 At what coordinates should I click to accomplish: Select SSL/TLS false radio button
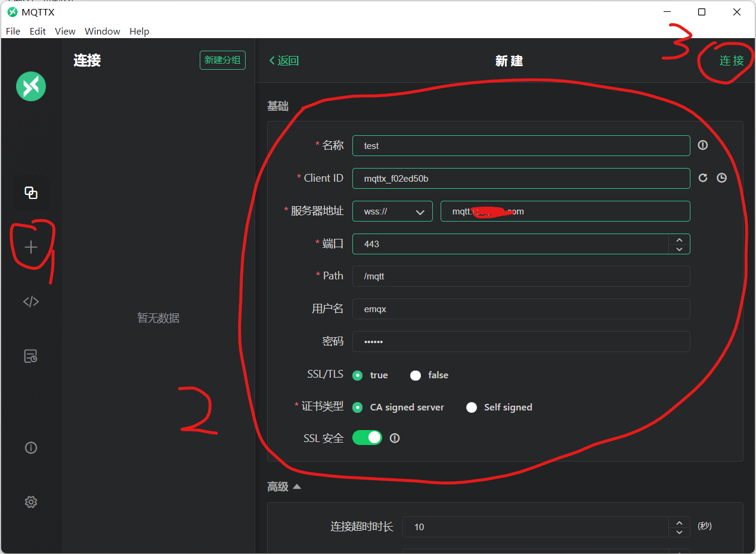tap(416, 375)
